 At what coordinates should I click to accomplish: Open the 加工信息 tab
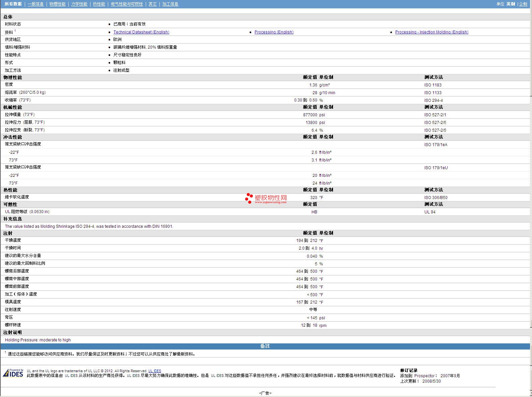[x=170, y=4]
